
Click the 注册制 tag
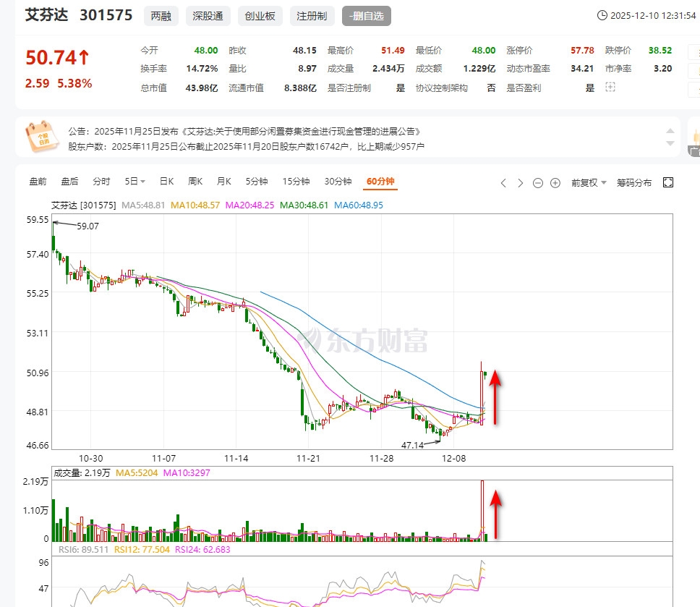coord(312,16)
